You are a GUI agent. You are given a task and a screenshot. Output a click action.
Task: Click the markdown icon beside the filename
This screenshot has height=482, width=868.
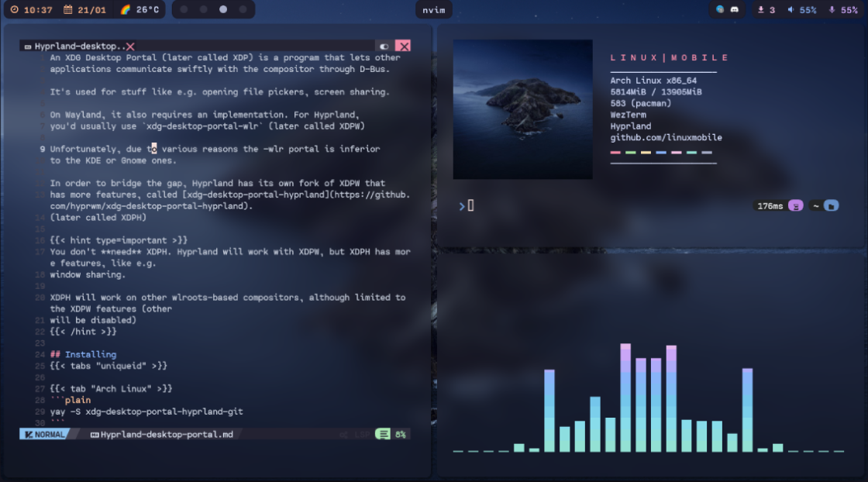pyautogui.click(x=95, y=435)
